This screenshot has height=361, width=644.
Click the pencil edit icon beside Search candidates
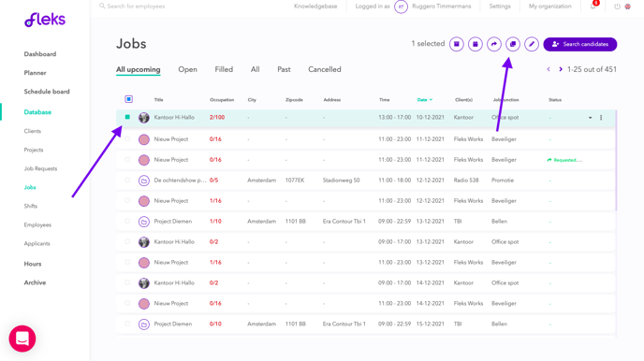click(x=532, y=44)
